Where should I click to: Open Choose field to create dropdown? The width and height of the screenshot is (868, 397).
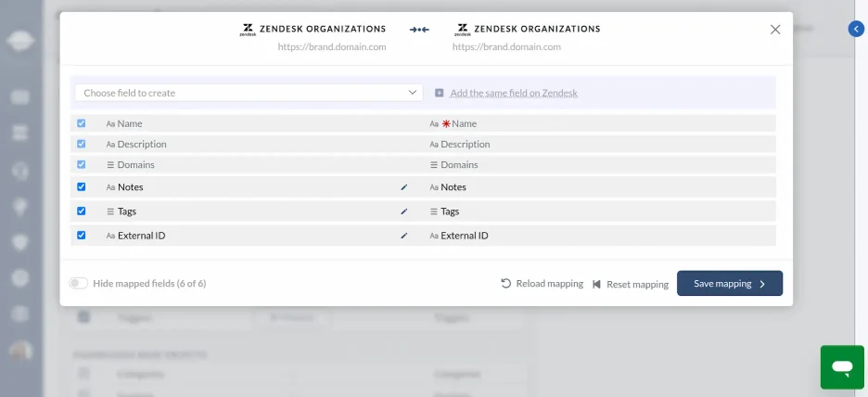click(249, 93)
